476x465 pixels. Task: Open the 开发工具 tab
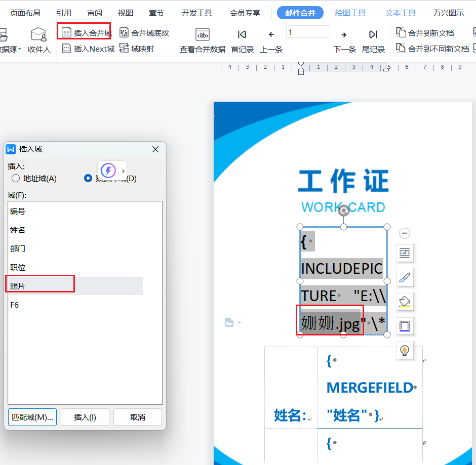pos(197,13)
